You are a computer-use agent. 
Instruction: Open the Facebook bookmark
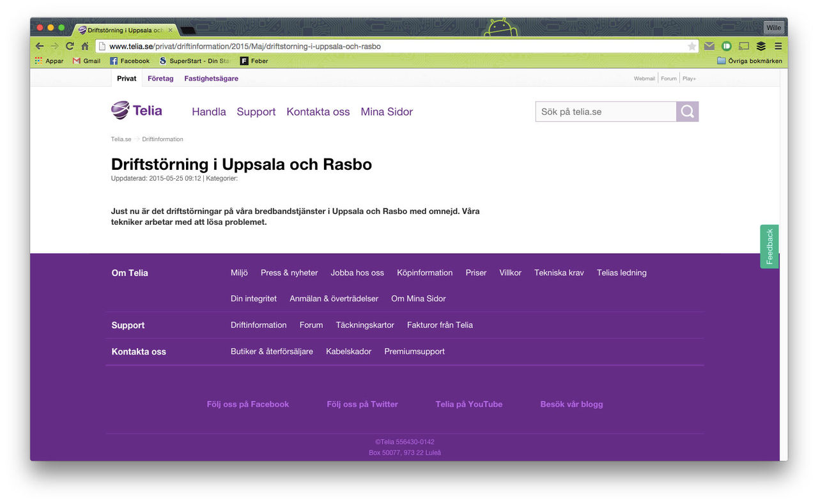point(130,61)
